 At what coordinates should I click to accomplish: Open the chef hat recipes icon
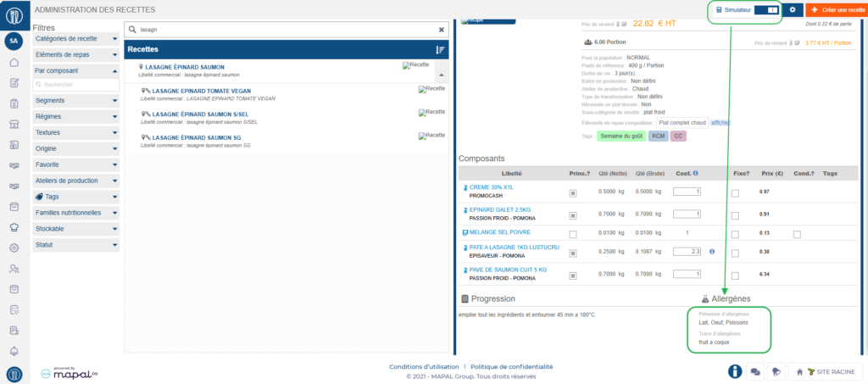[14, 227]
